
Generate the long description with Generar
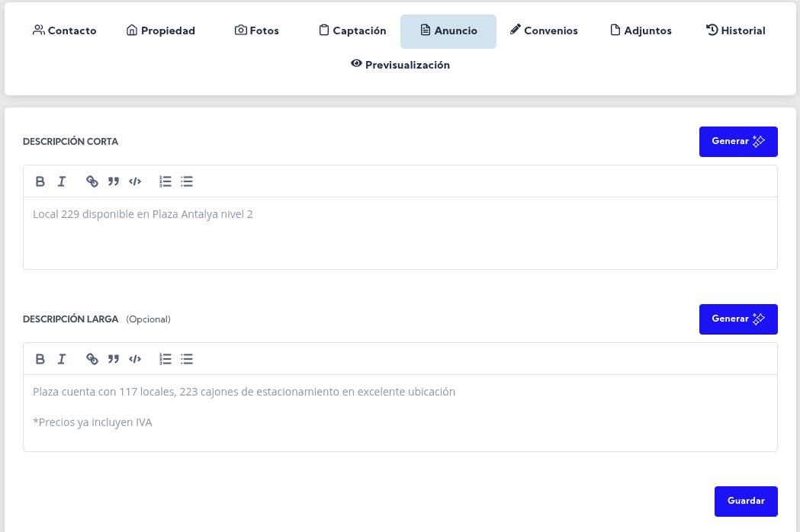coord(737,319)
